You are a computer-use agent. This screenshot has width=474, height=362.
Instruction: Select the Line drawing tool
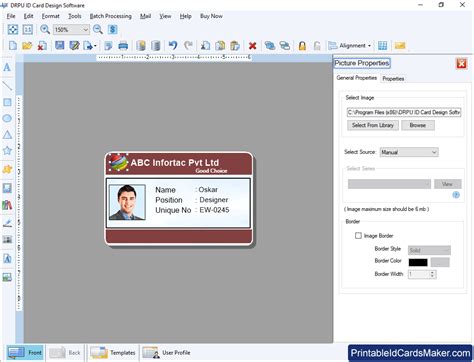7,86
